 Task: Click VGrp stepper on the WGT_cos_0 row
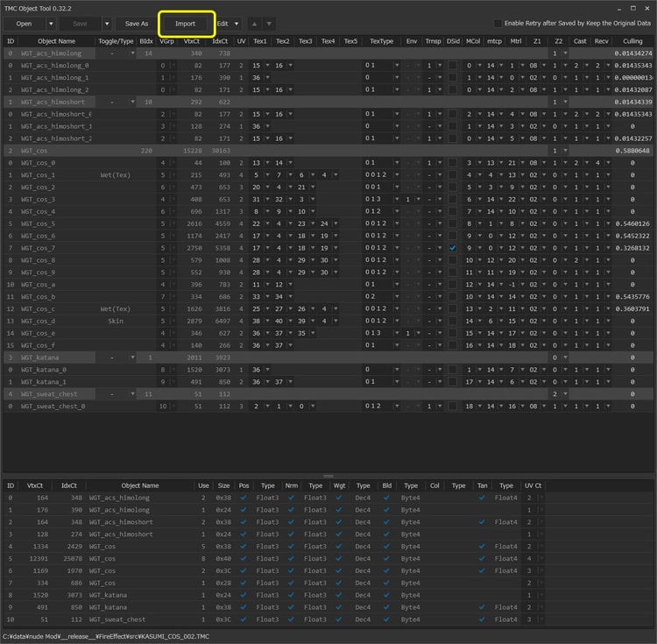[x=173, y=163]
